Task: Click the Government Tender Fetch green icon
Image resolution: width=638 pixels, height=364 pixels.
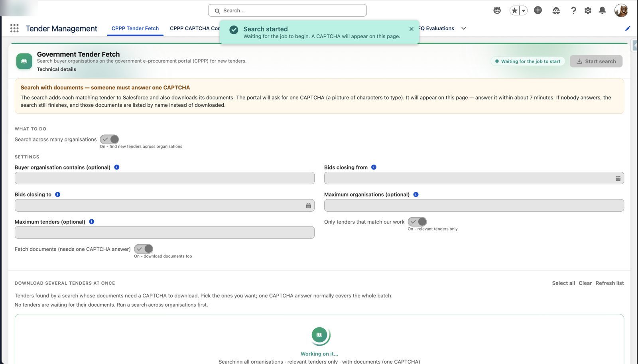Action: (24, 61)
